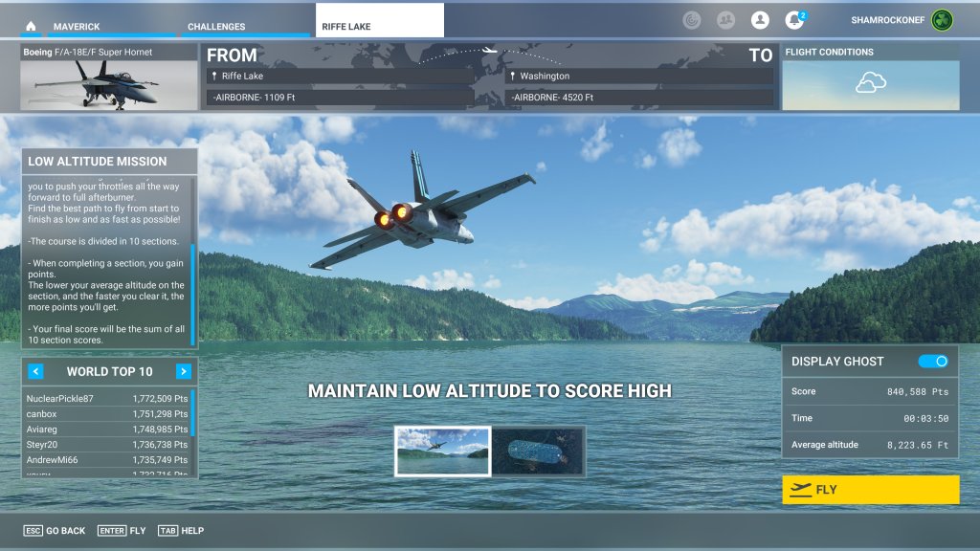This screenshot has height=551, width=980.
Task: Go to the Home screen icon
Action: tap(31, 26)
